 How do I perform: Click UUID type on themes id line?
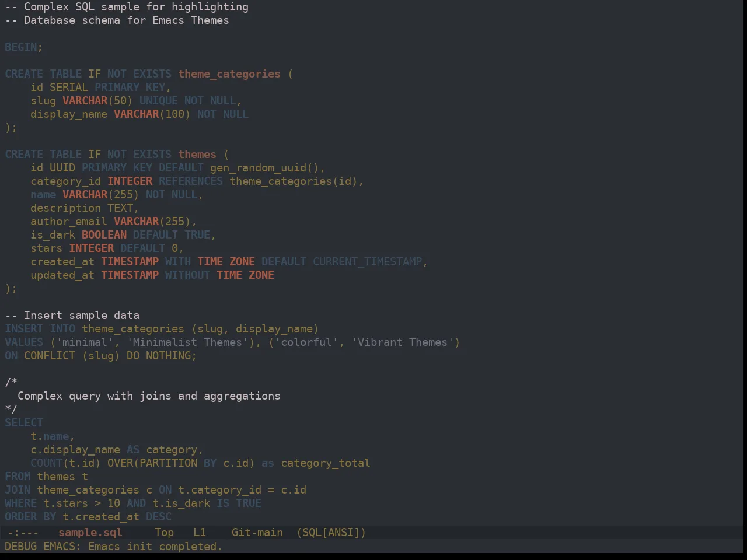62,167
